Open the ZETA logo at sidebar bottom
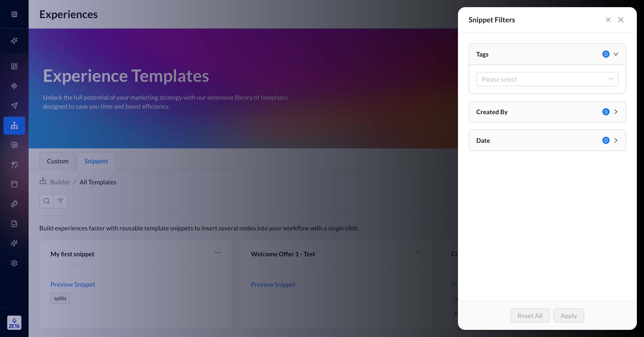This screenshot has width=644, height=337. tap(14, 322)
